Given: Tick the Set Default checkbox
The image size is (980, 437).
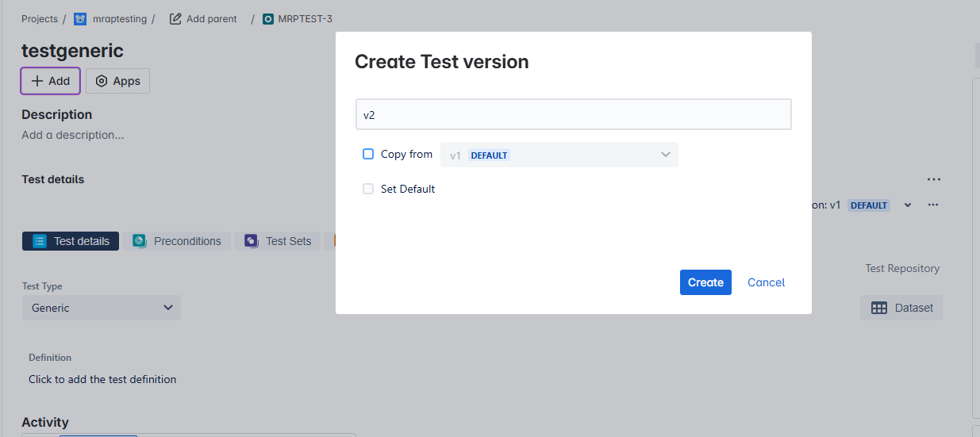Looking at the screenshot, I should click(x=368, y=189).
